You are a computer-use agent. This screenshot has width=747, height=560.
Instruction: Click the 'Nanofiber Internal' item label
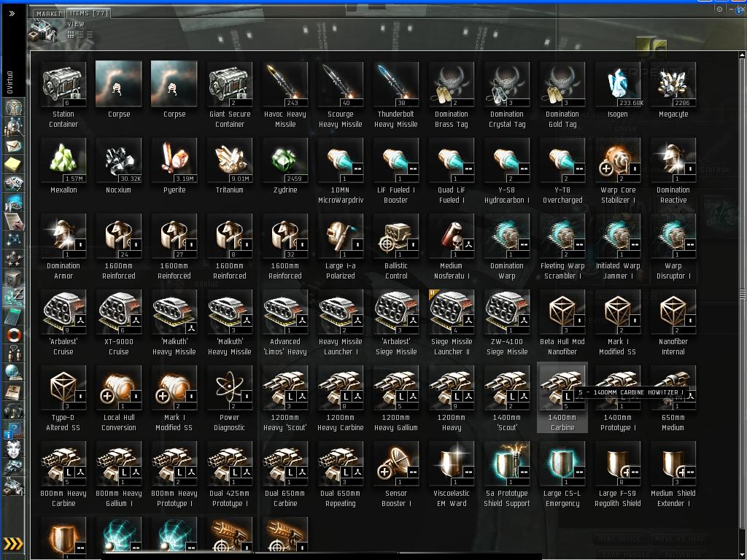673,346
